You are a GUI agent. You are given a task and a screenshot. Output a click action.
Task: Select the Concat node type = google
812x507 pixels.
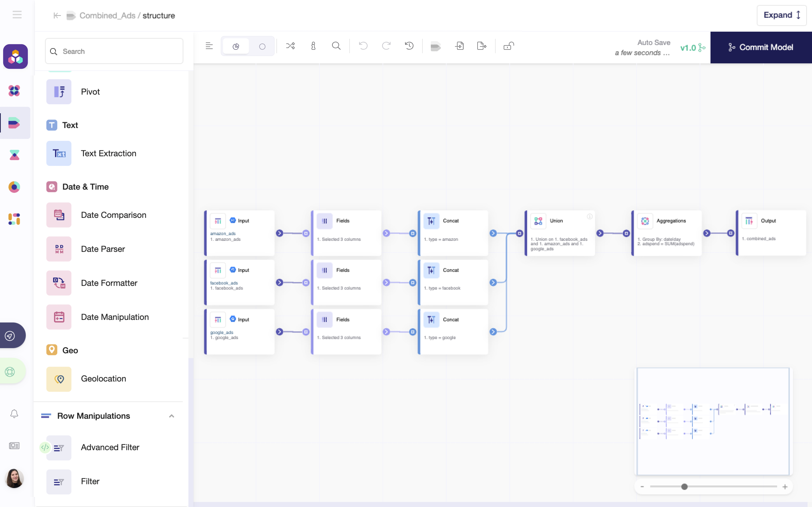pyautogui.click(x=453, y=332)
